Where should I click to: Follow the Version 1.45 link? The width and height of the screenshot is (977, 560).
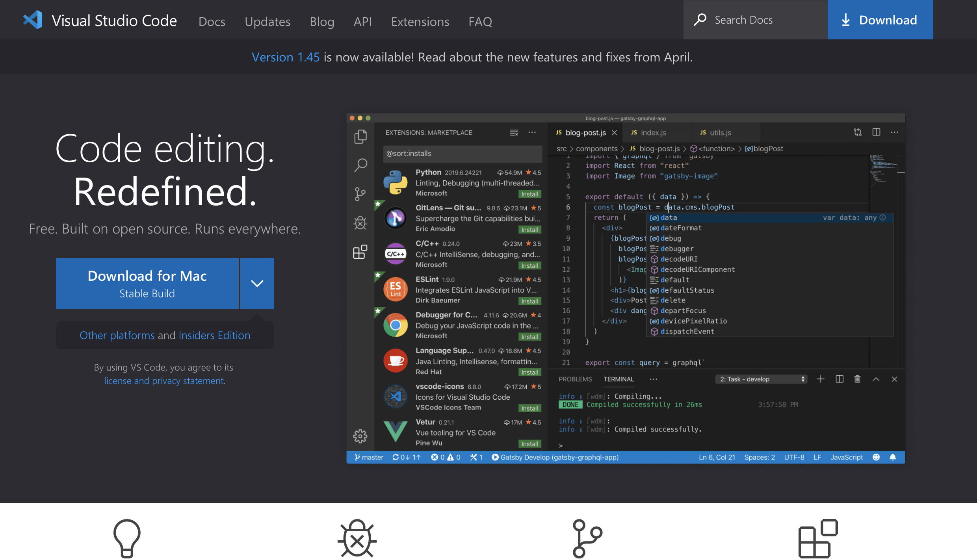pos(286,57)
